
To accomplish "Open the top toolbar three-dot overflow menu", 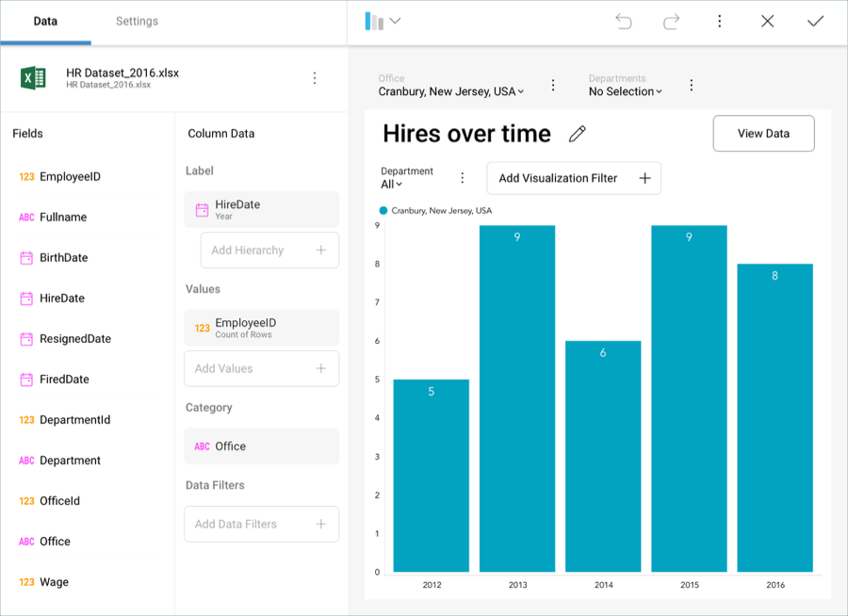I will coord(720,22).
